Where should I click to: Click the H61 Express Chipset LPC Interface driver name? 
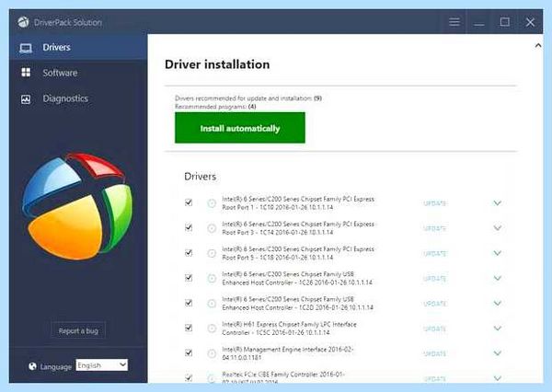click(290, 329)
